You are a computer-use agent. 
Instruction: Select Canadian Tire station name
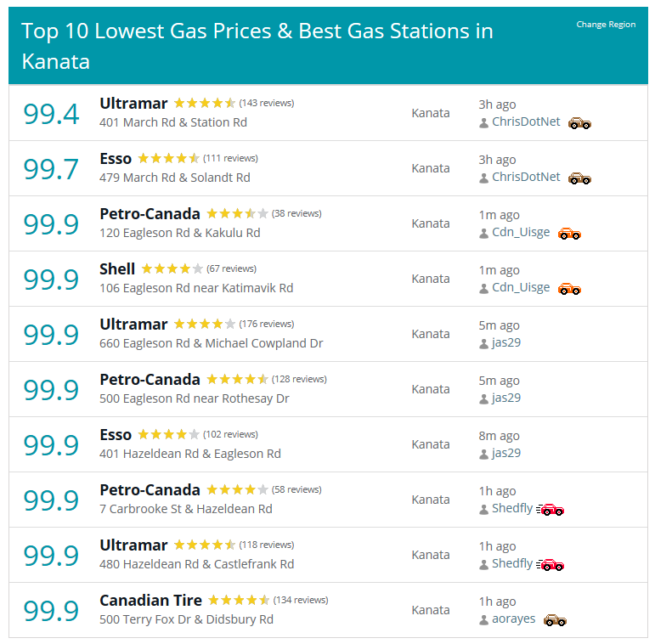coord(151,601)
